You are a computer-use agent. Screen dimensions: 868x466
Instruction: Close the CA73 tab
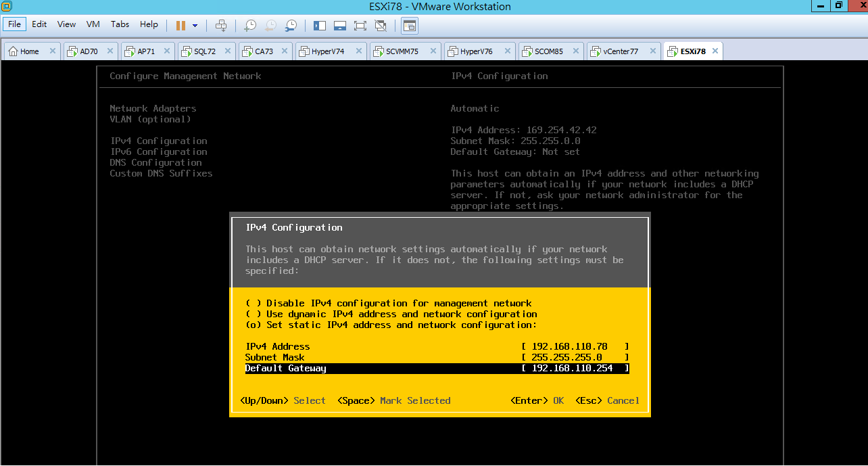(285, 51)
